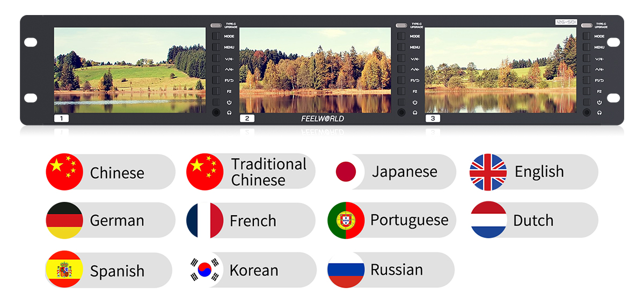
Task: Open MENU using the button beside screen 2
Action: click(x=401, y=47)
